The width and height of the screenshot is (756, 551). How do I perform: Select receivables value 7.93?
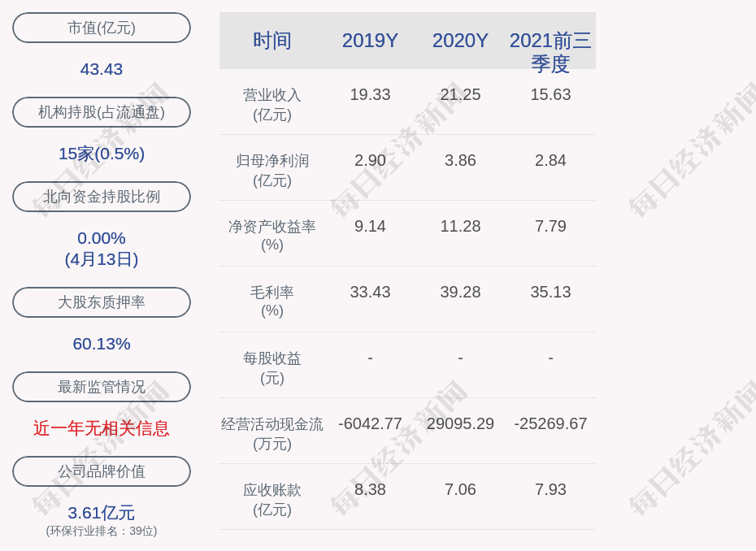550,490
